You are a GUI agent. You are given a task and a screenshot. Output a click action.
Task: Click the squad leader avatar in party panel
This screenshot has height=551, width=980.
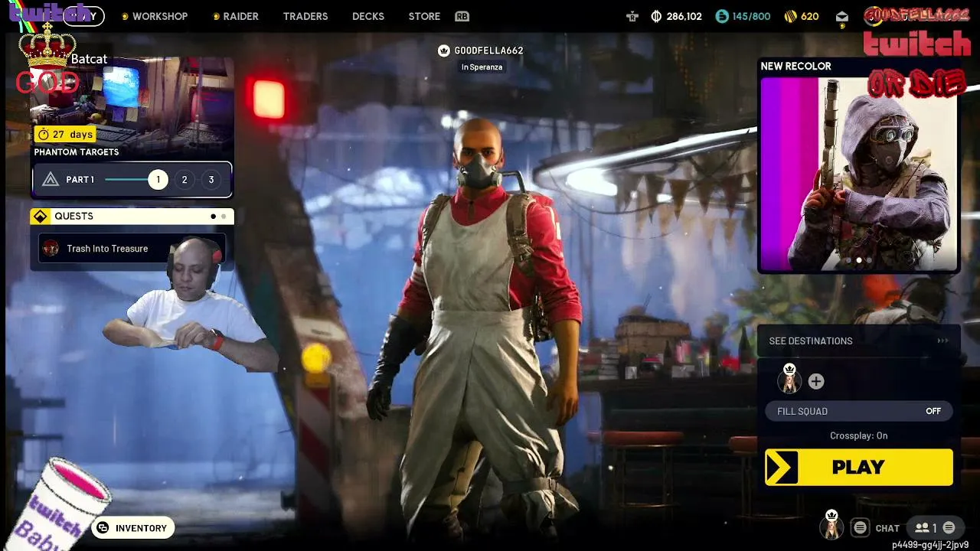789,379
